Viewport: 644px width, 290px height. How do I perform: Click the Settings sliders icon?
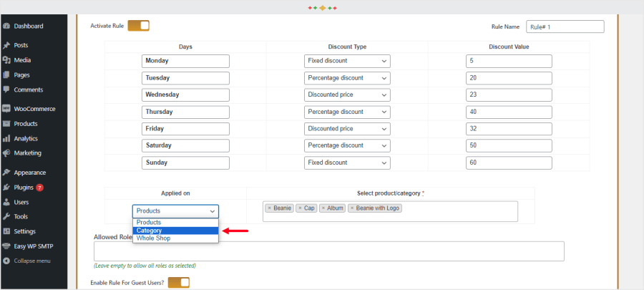coord(6,231)
